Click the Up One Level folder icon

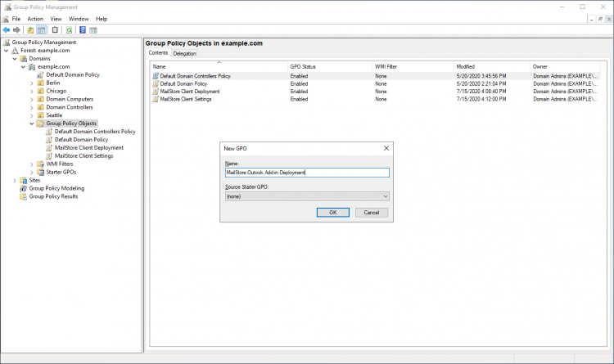[30, 30]
